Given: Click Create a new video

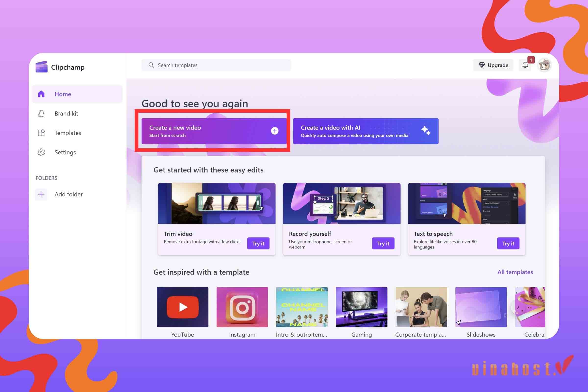Looking at the screenshot, I should 214,131.
